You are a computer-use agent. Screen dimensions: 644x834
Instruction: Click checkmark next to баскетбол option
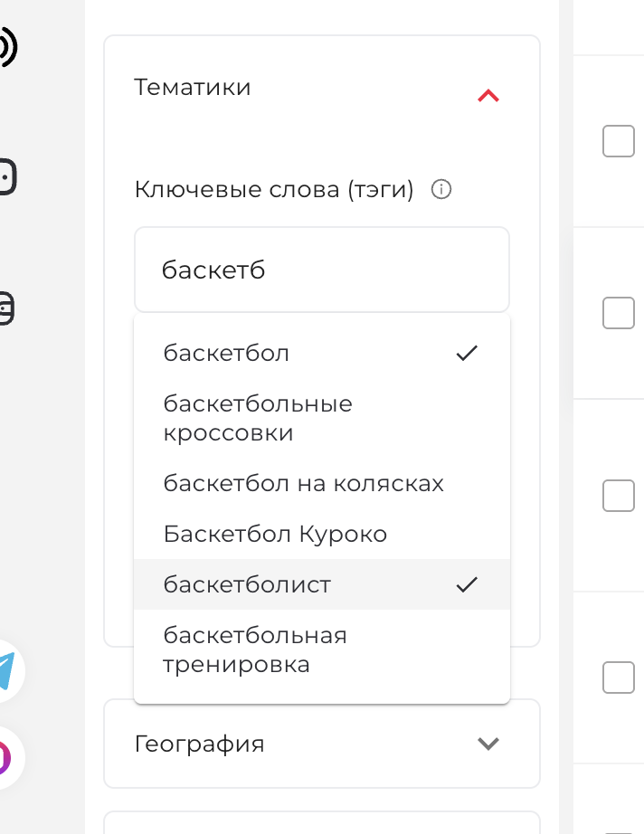[467, 353]
